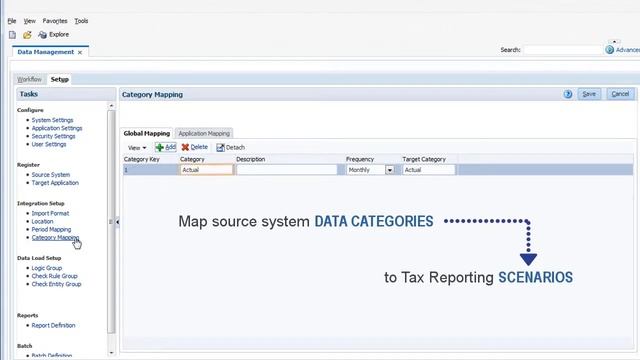
Task: Click the help question mark icon
Action: pyautogui.click(x=567, y=94)
